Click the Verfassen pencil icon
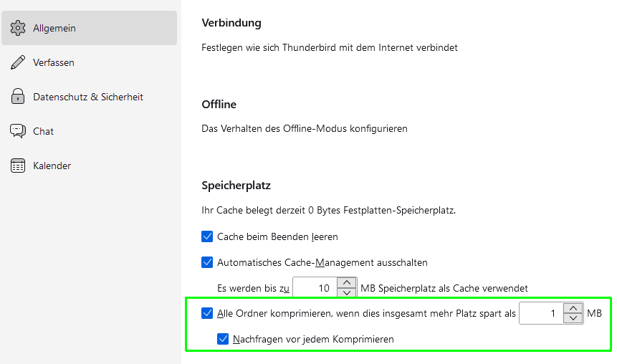 coord(18,62)
